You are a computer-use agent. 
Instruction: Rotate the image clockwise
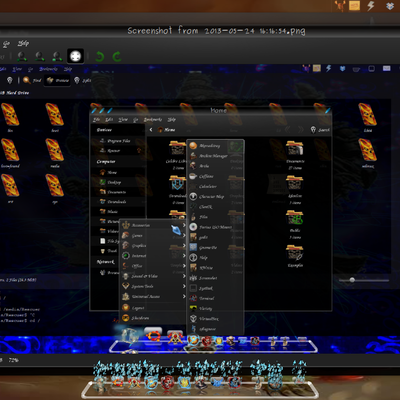click(x=117, y=57)
